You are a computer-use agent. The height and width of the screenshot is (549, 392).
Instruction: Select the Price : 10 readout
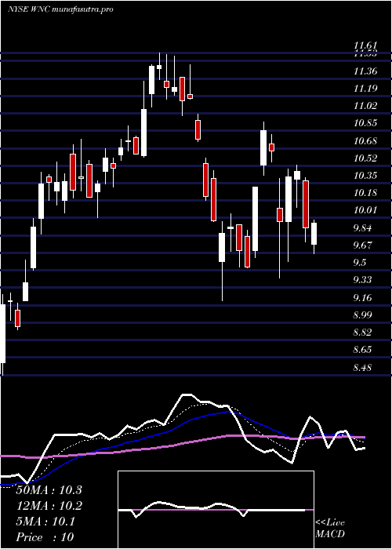pyautogui.click(x=45, y=537)
